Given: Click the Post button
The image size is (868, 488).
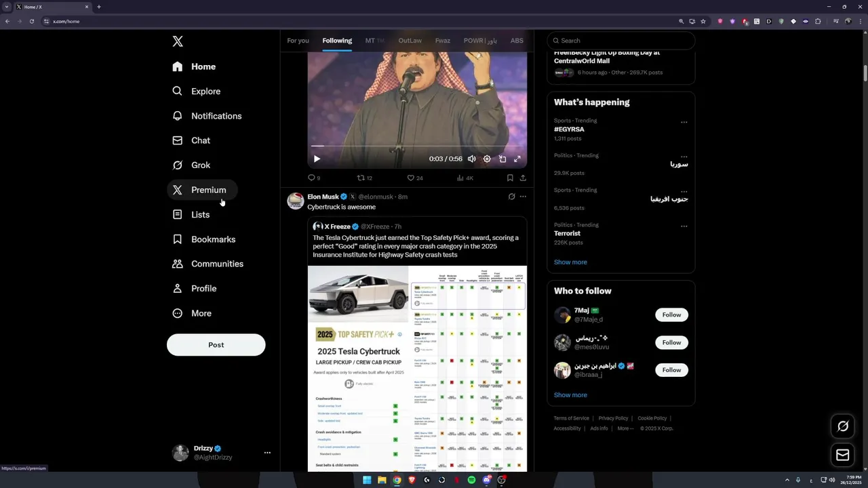Looking at the screenshot, I should click(x=216, y=344).
